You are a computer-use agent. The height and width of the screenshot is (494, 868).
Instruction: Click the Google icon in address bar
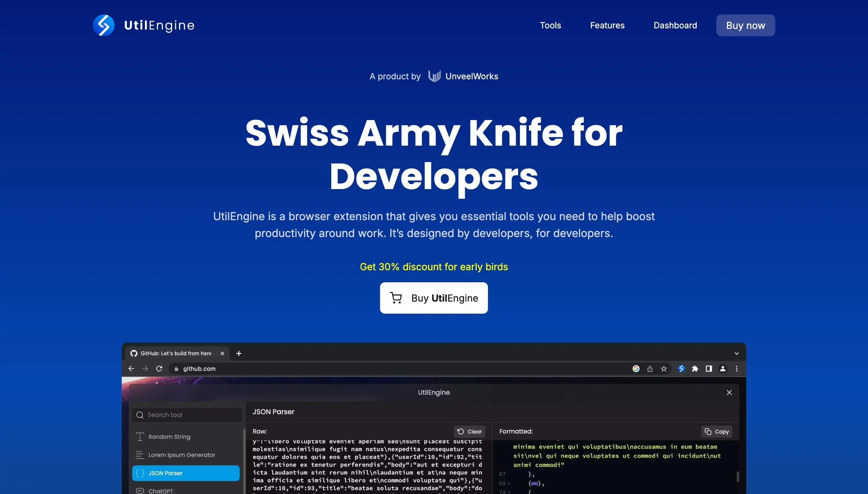(636, 369)
